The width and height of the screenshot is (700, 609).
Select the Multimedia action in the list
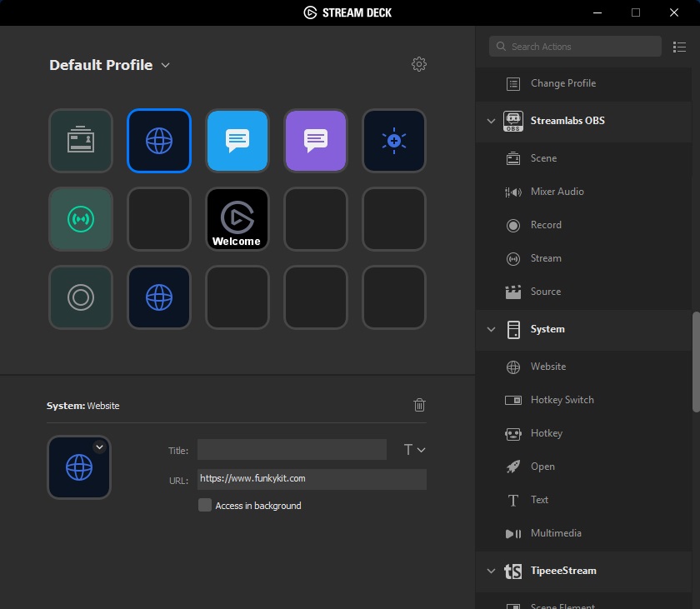coord(555,533)
